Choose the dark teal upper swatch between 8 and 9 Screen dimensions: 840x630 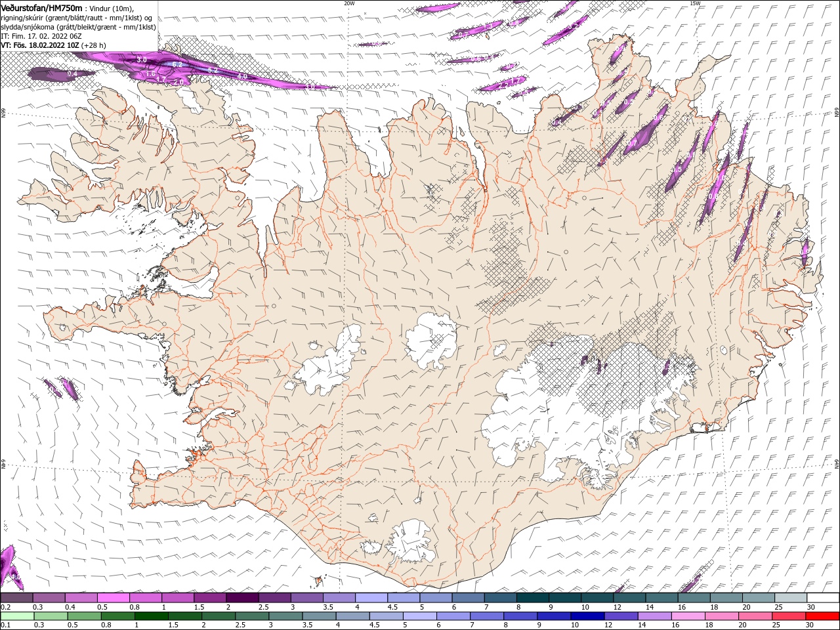coord(532,597)
